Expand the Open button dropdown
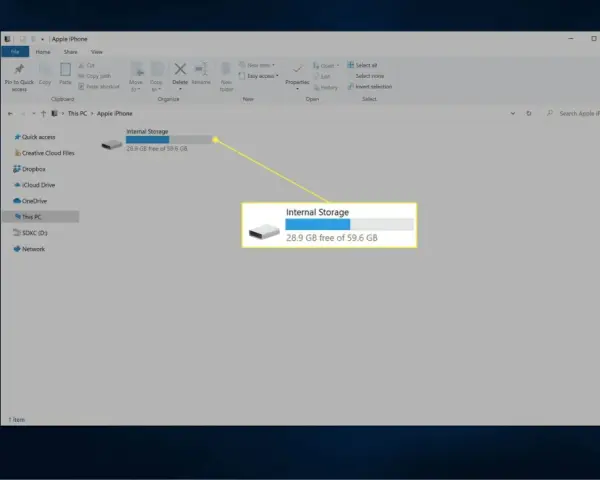The height and width of the screenshot is (480, 600). (338, 65)
